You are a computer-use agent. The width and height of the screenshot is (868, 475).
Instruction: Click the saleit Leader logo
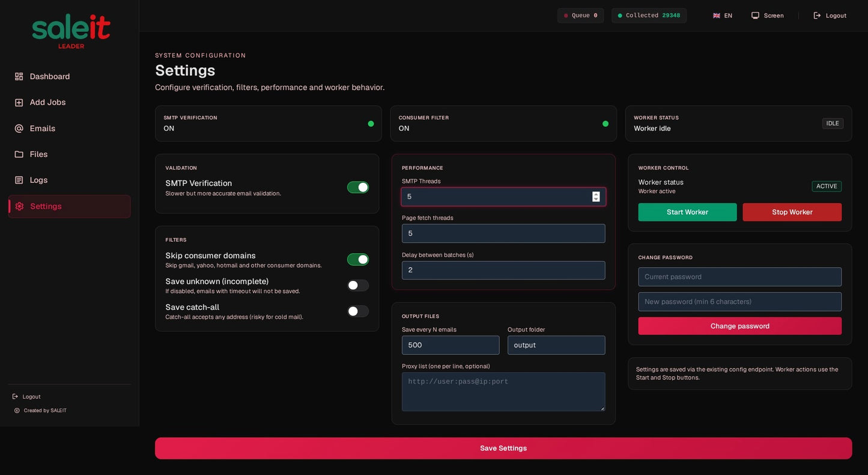[x=71, y=31]
